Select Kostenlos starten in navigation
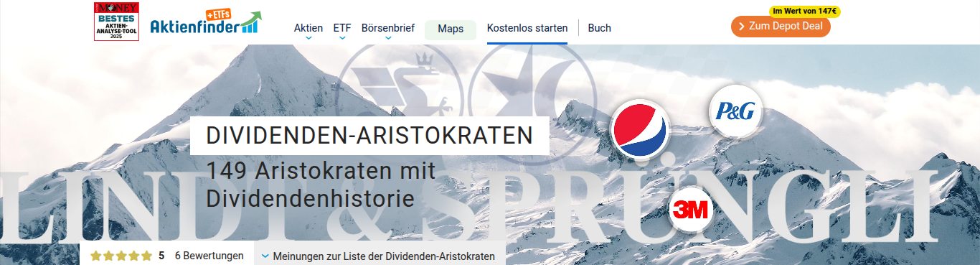Viewport: 980px width, 265px height. (x=527, y=29)
